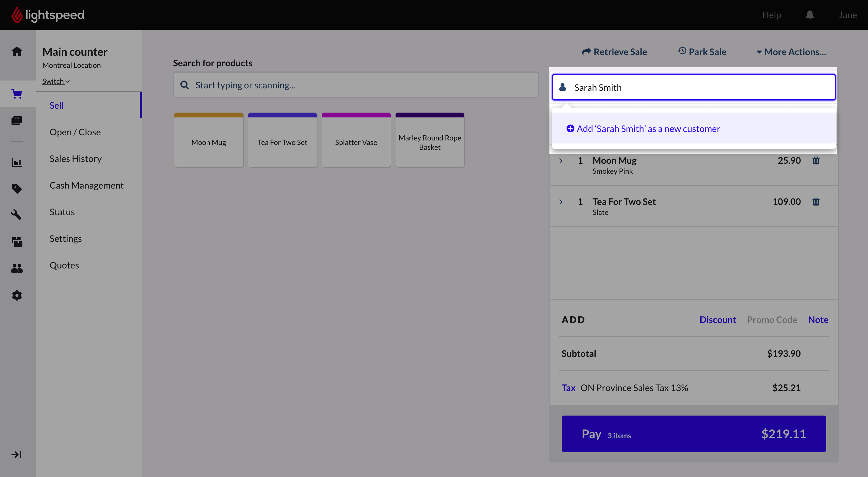Add Sarah Smith as a new customer
The height and width of the screenshot is (477, 868).
[644, 129]
